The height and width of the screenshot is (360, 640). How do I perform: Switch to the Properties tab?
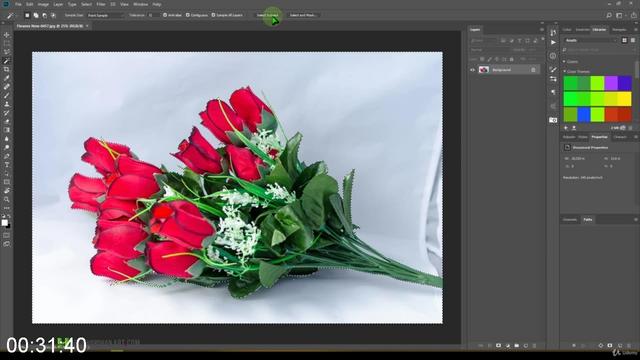click(x=600, y=137)
